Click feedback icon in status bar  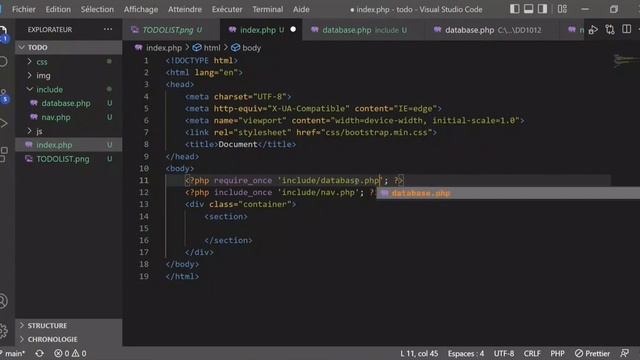tap(624, 353)
